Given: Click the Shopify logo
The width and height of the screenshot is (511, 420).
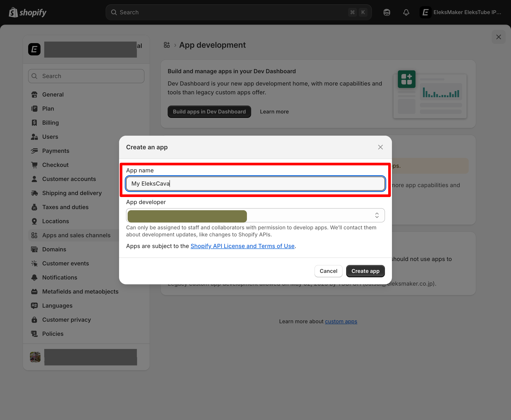Looking at the screenshot, I should [x=27, y=12].
